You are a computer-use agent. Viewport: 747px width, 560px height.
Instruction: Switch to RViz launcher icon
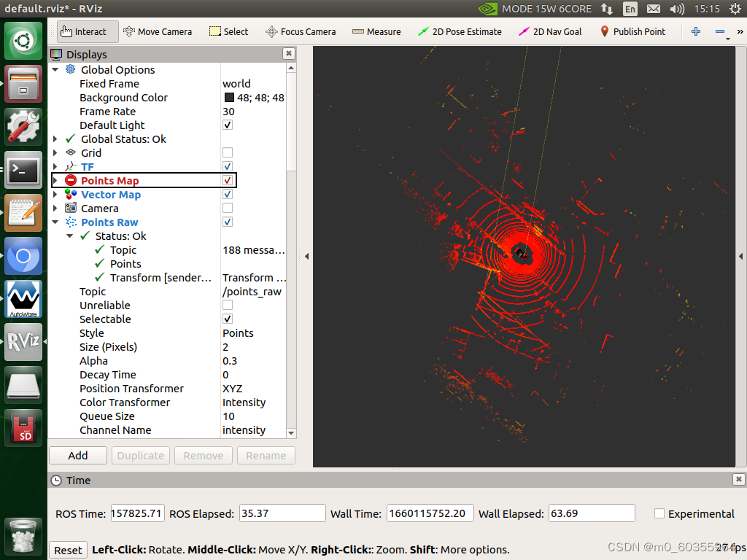pos(23,342)
